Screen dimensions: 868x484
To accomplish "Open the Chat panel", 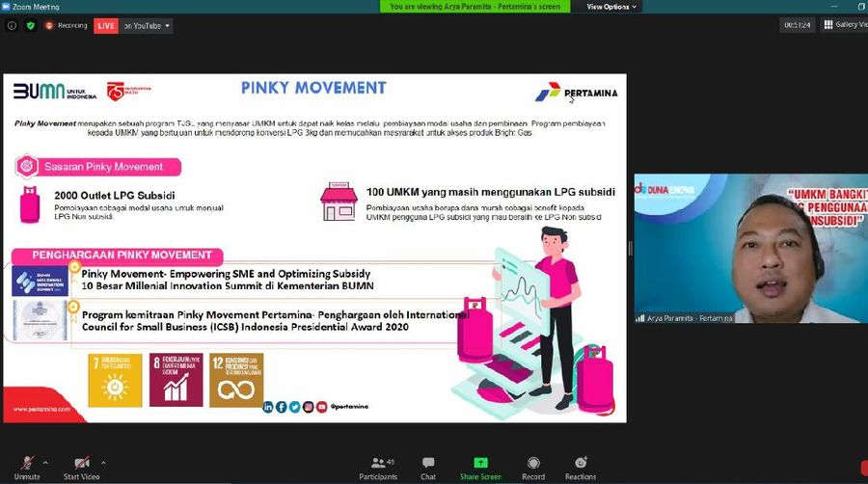I will click(428, 466).
